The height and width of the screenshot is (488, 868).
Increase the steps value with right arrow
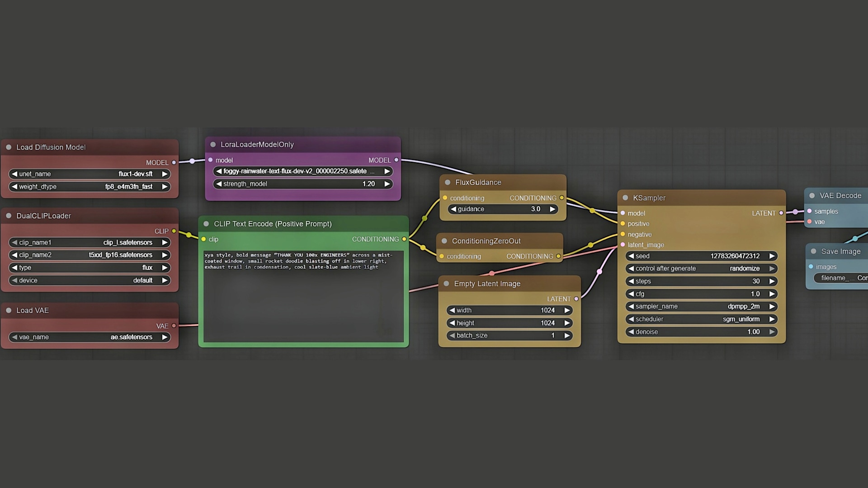[x=772, y=281]
